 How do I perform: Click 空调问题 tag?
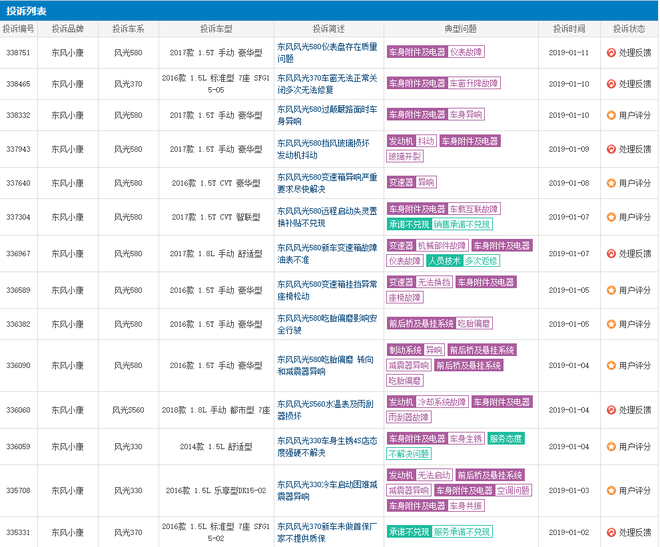click(514, 490)
